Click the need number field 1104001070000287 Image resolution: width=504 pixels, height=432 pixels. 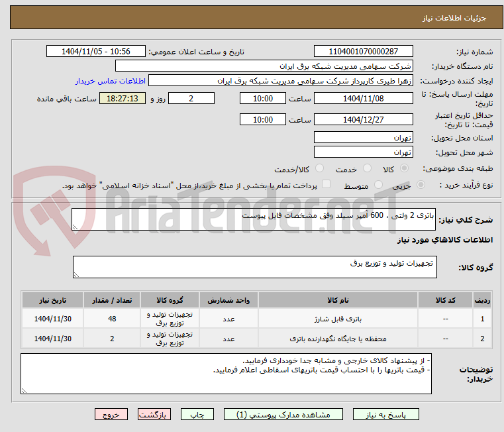(363, 52)
